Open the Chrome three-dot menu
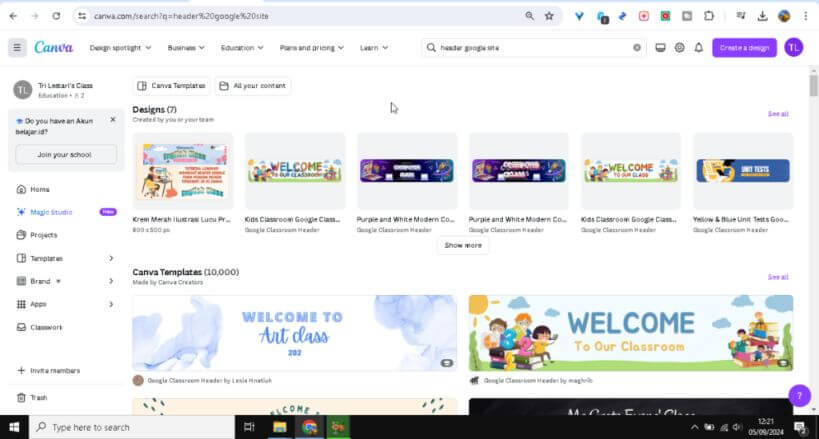This screenshot has height=439, width=819. 806,16
